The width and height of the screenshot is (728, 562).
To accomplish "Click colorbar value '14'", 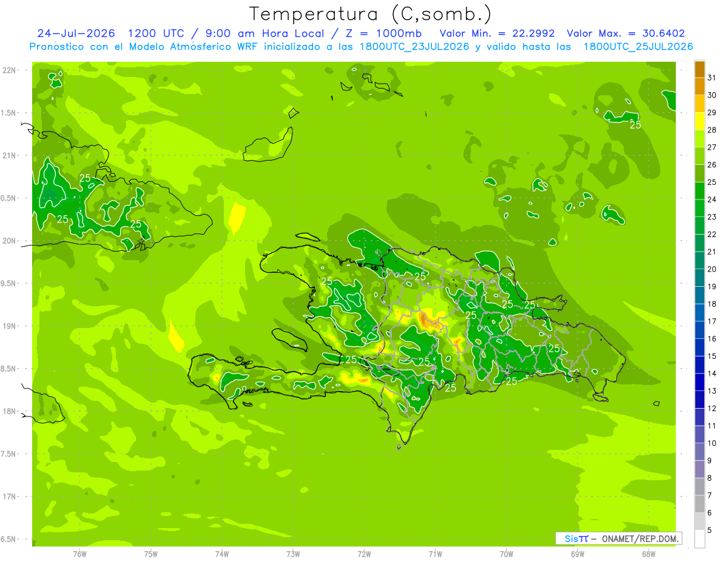I will tap(712, 373).
